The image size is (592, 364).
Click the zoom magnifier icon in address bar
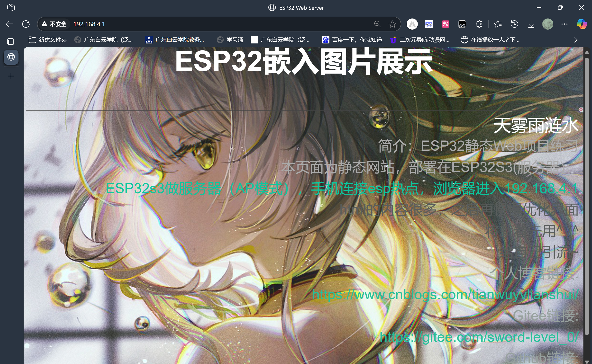(x=377, y=24)
